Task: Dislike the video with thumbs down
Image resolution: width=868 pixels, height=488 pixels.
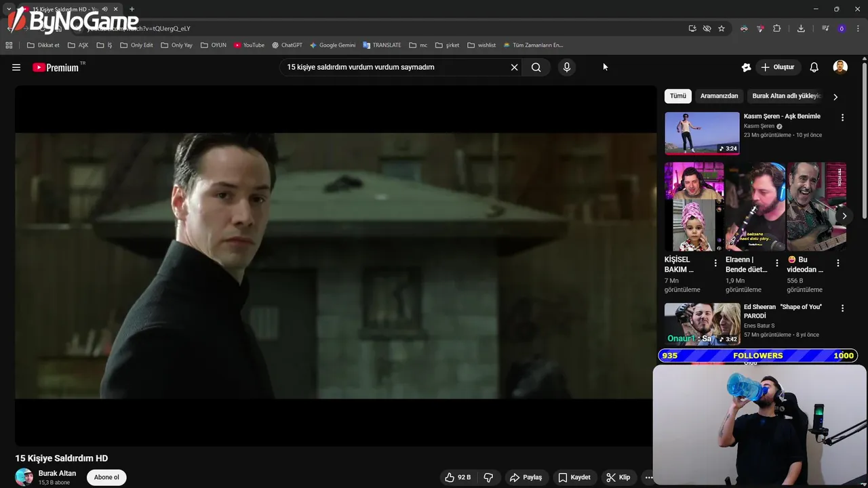Action: [488, 477]
